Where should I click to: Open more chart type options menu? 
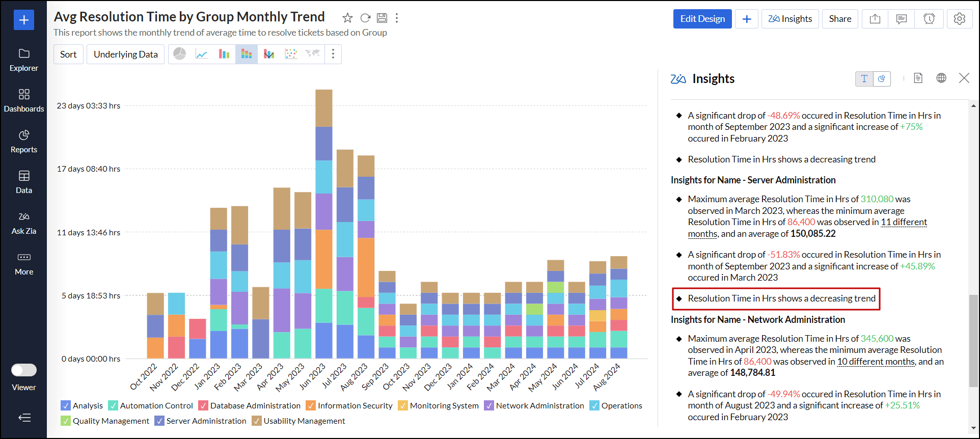333,54
